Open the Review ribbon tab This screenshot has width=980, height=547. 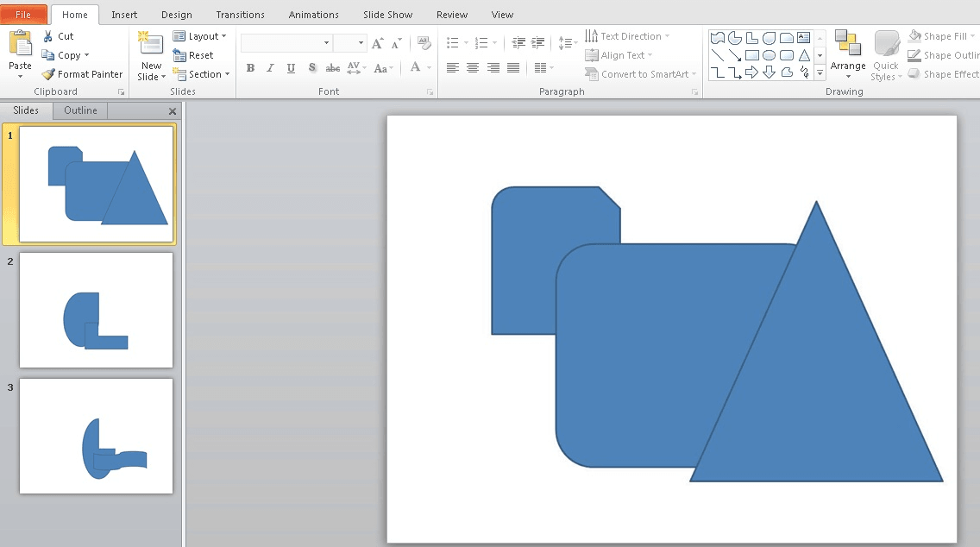(452, 15)
